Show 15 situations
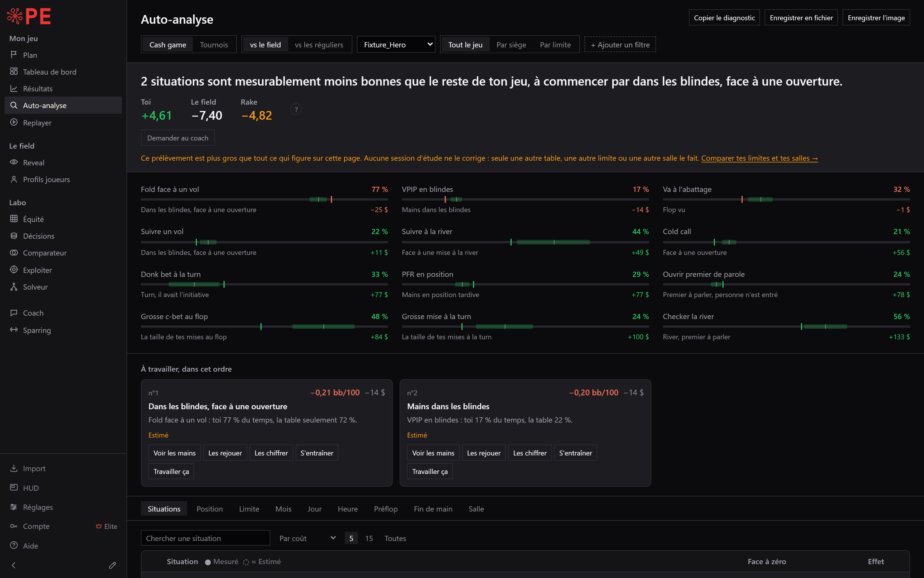Image resolution: width=924 pixels, height=578 pixels. click(x=369, y=538)
